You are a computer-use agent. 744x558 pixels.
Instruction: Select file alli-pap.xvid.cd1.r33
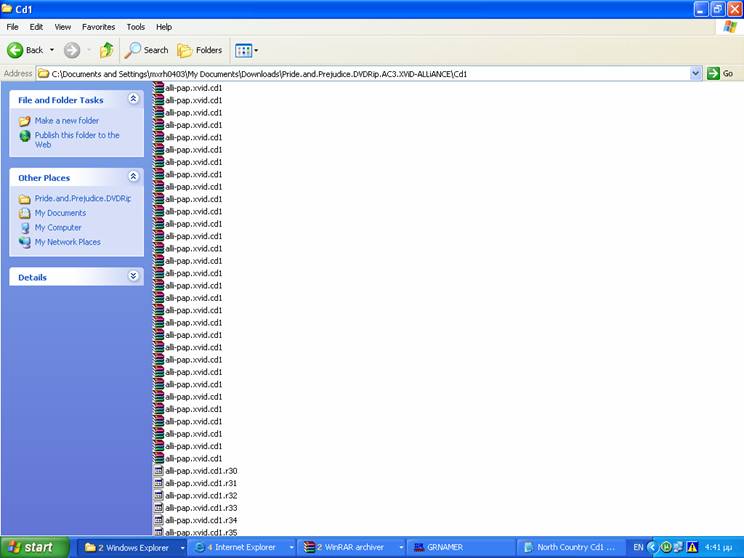pyautogui.click(x=201, y=508)
